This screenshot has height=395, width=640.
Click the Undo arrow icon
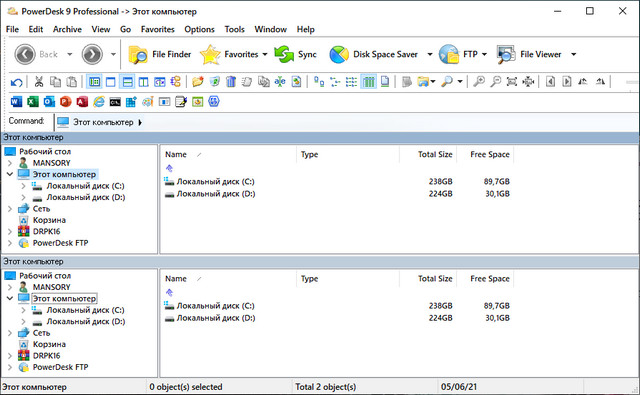pyautogui.click(x=16, y=82)
